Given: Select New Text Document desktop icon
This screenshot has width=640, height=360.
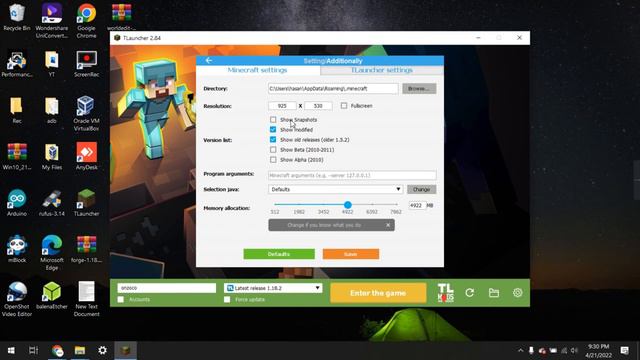Looking at the screenshot, I should [86, 299].
